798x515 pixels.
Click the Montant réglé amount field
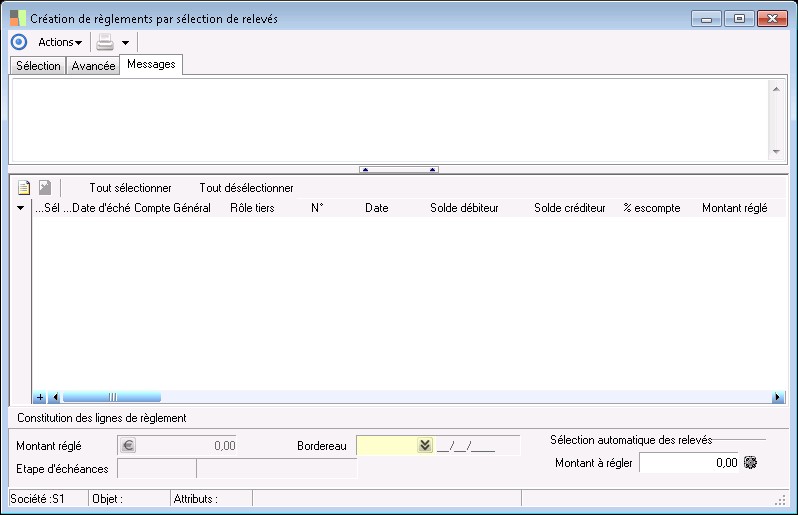coord(177,446)
